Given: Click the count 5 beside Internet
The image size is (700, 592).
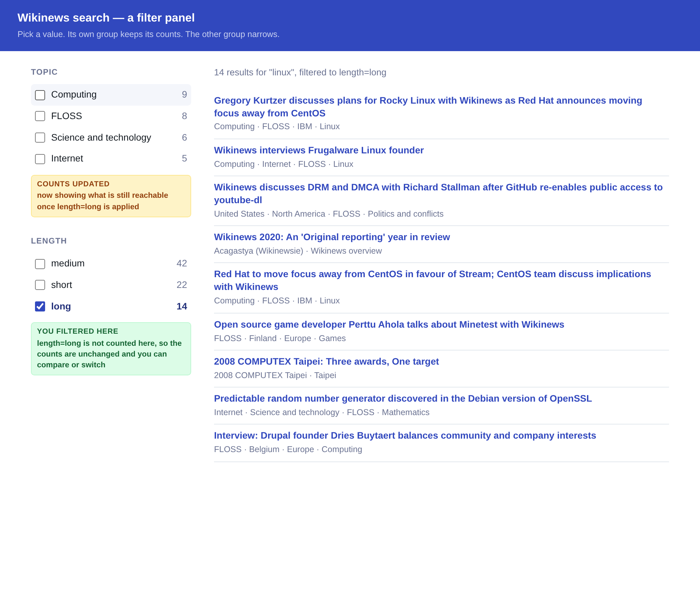Looking at the screenshot, I should coord(184,158).
